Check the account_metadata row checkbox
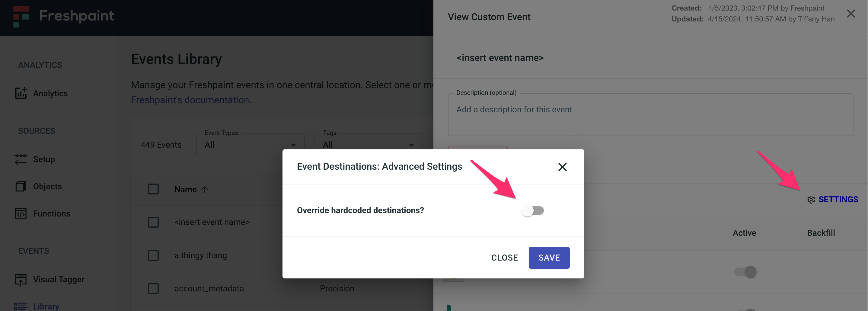868x311 pixels. [153, 289]
